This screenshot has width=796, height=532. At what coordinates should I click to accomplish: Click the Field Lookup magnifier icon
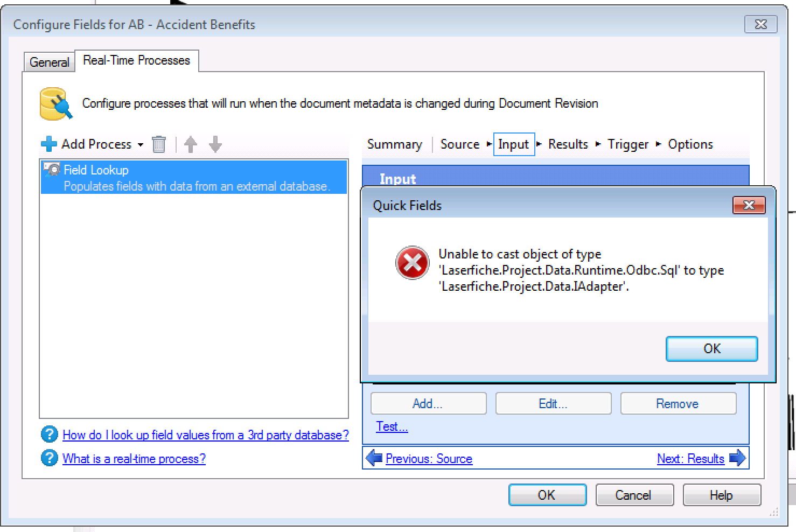[x=52, y=170]
